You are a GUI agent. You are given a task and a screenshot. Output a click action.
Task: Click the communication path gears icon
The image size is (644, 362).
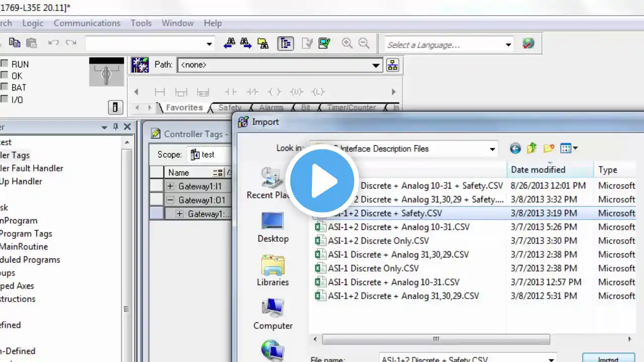(x=140, y=65)
